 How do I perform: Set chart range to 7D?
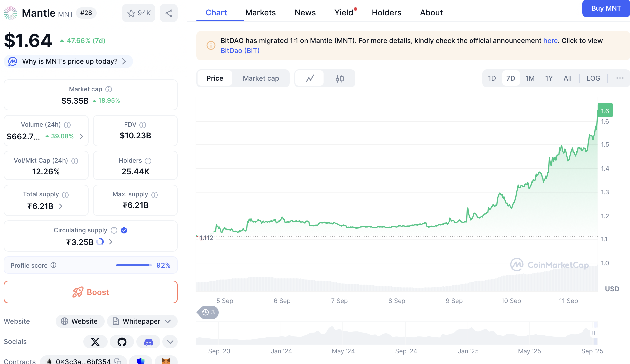click(511, 78)
